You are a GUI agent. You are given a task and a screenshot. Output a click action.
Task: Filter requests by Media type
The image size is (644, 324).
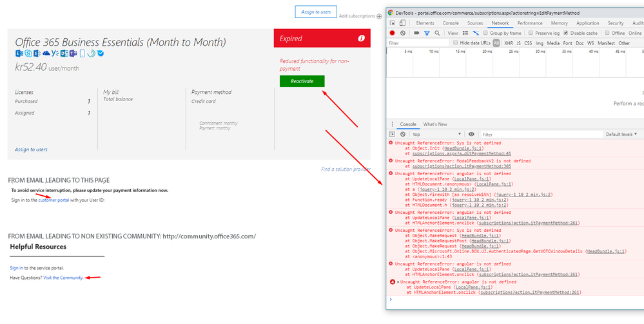pos(553,43)
